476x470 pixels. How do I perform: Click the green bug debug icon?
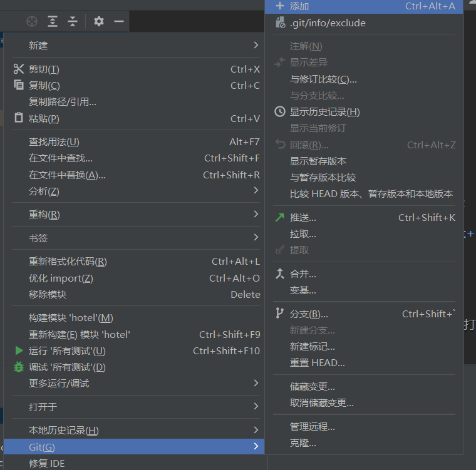pos(19,367)
